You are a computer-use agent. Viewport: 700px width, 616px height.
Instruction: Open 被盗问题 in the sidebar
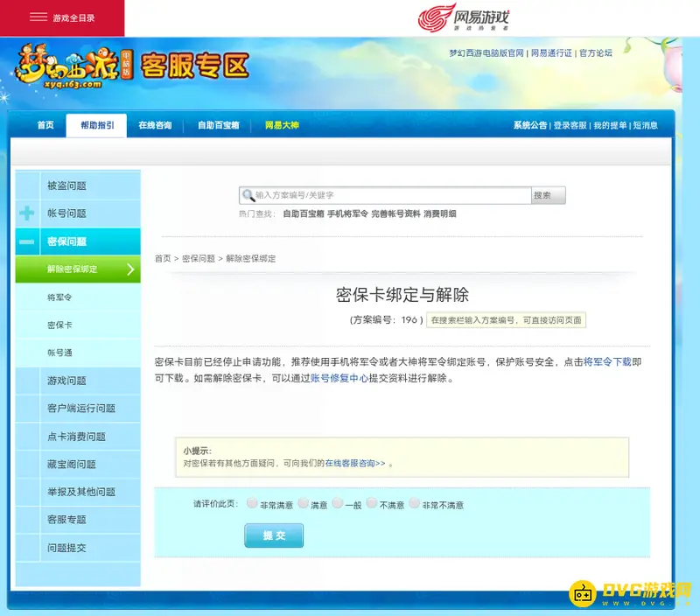click(x=78, y=185)
